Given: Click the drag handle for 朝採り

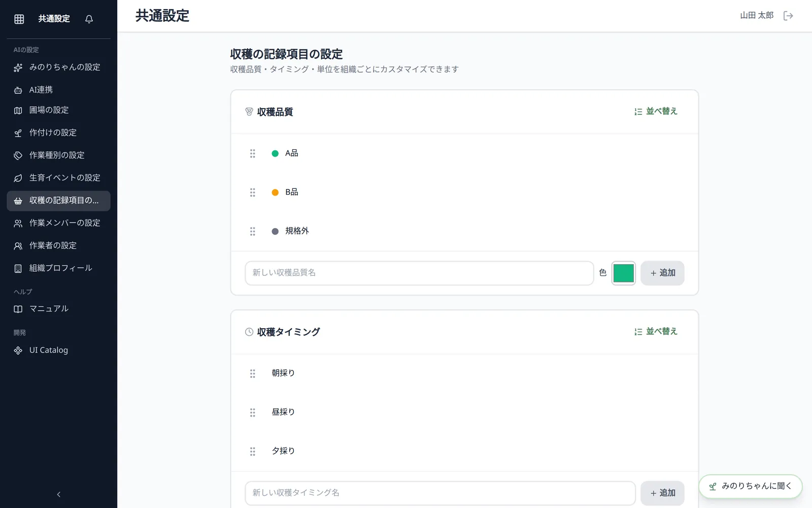Looking at the screenshot, I should pos(252,373).
